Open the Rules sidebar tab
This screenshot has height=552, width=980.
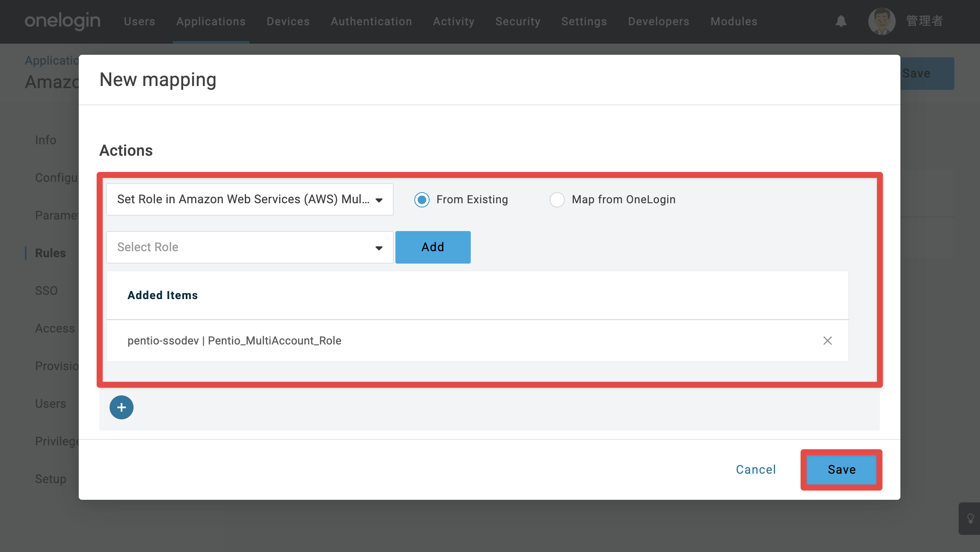click(x=50, y=253)
